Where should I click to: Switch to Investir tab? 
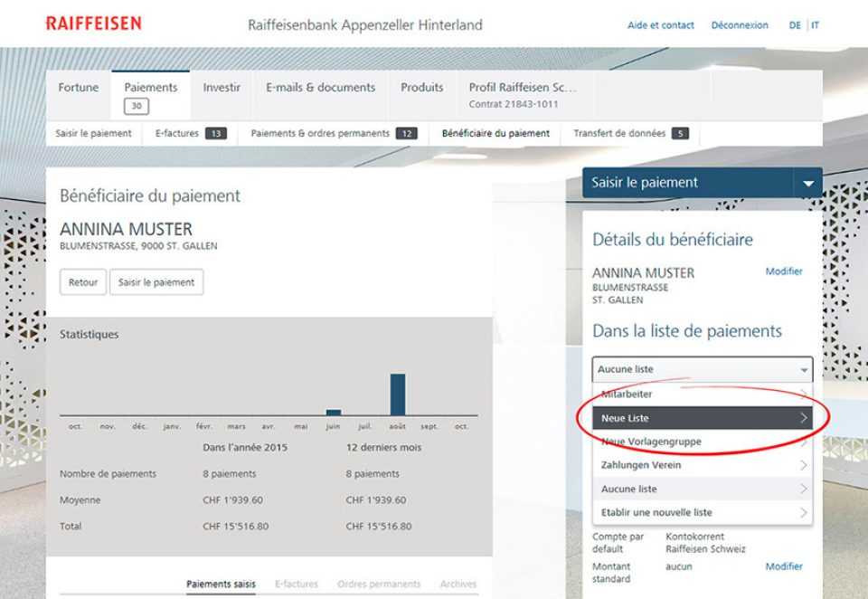click(222, 88)
